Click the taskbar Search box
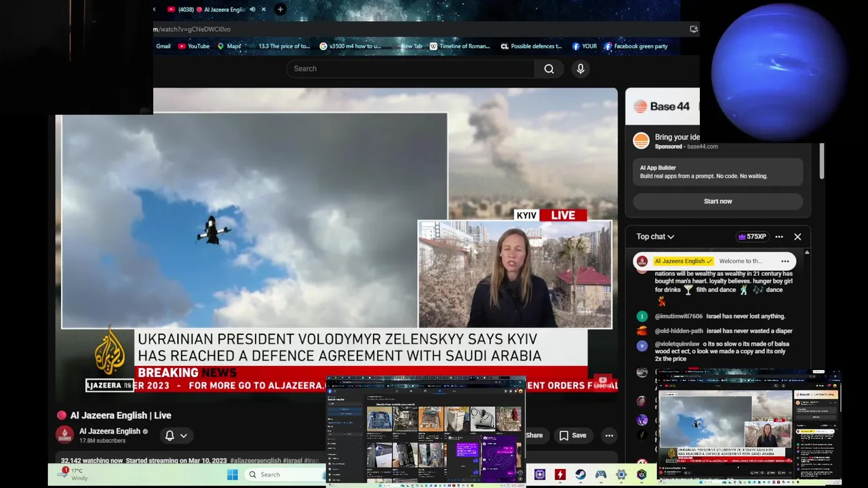 [285, 474]
